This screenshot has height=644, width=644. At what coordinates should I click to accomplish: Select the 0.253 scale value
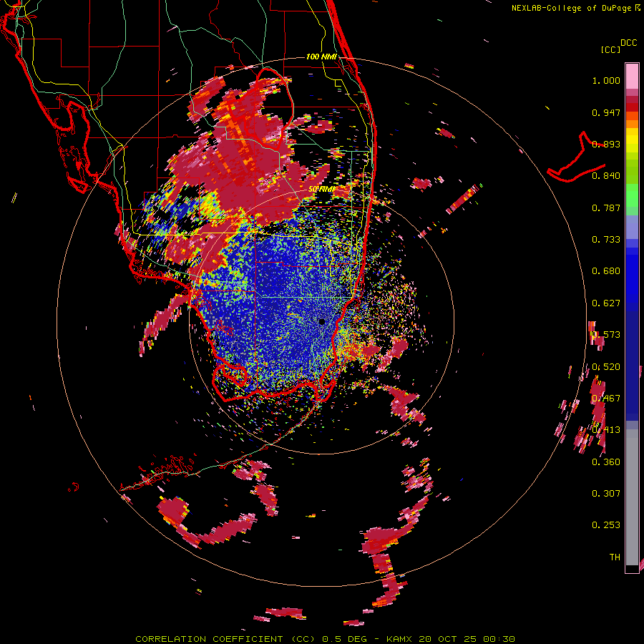(x=606, y=525)
